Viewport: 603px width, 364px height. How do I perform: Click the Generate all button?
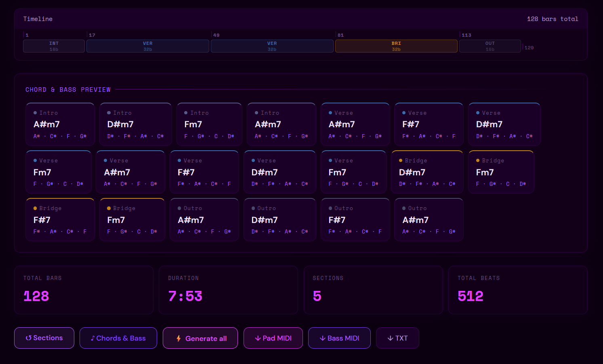[200, 338]
